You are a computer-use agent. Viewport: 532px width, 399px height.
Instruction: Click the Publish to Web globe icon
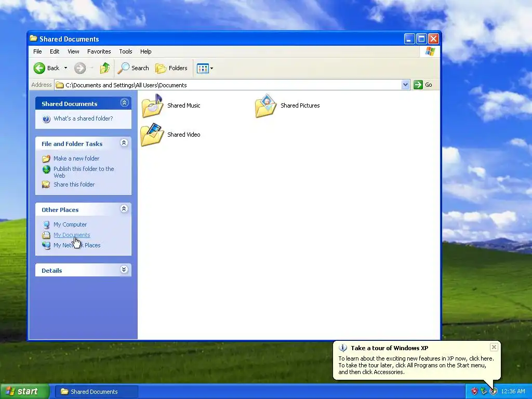46,169
